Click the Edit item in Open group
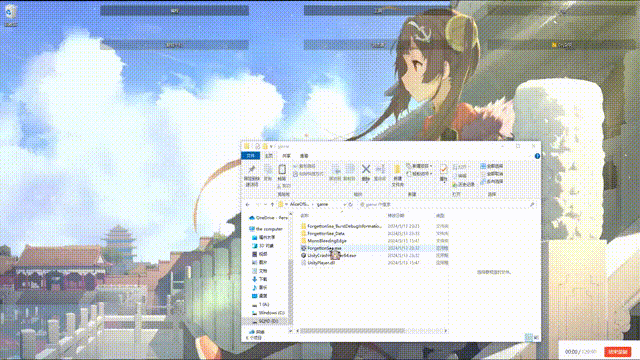The image size is (640, 360). [x=460, y=176]
